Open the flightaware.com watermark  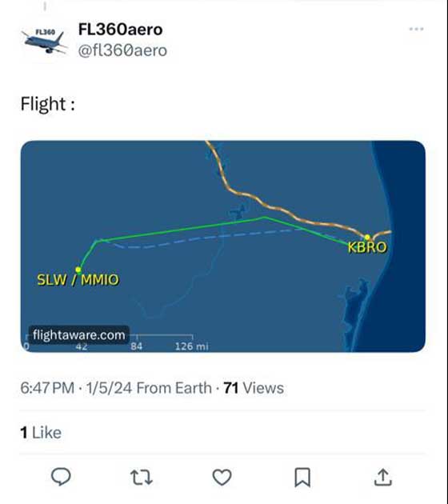click(x=79, y=335)
